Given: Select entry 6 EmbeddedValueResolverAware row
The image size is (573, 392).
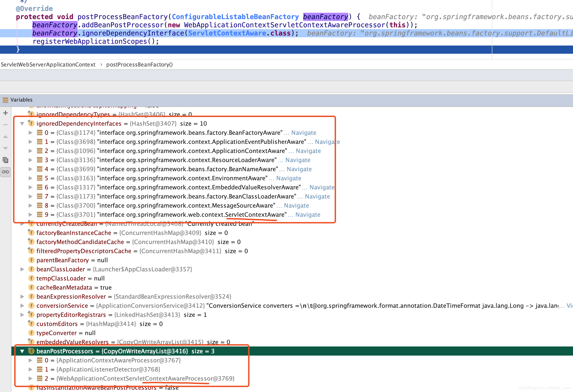Looking at the screenshot, I should (x=292, y=187).
